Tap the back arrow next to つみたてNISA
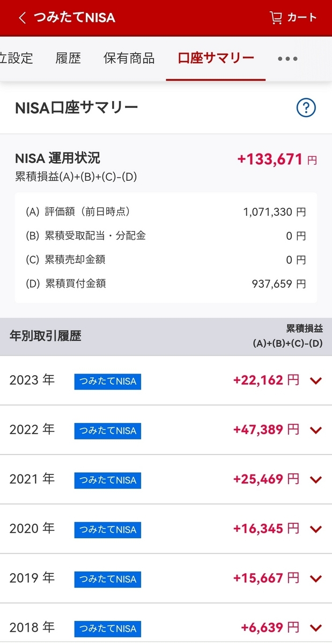 click(22, 18)
